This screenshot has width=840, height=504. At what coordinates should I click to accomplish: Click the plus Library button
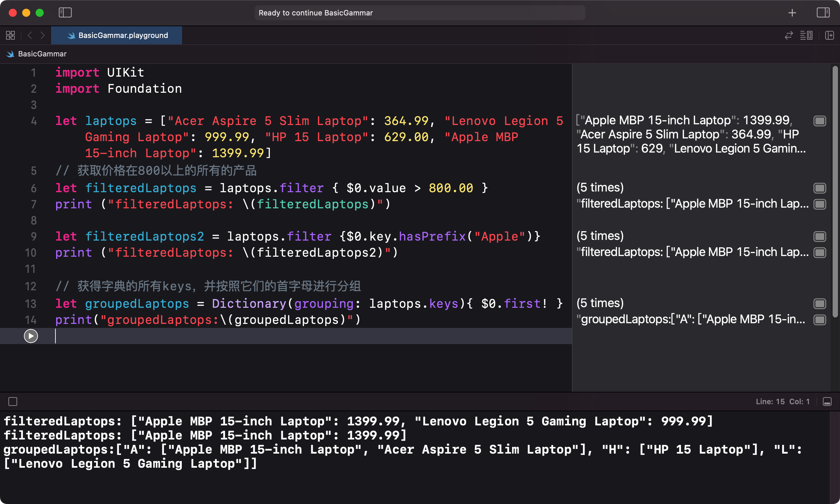792,12
